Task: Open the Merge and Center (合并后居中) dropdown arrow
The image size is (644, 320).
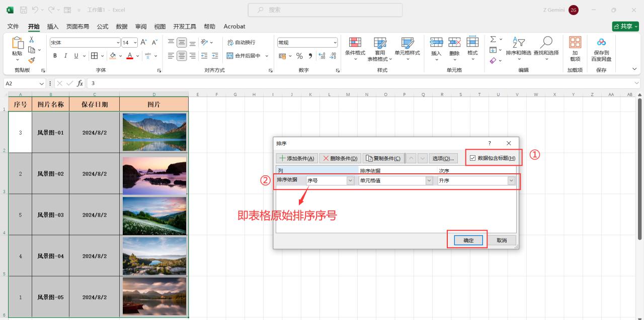Action: (267, 56)
